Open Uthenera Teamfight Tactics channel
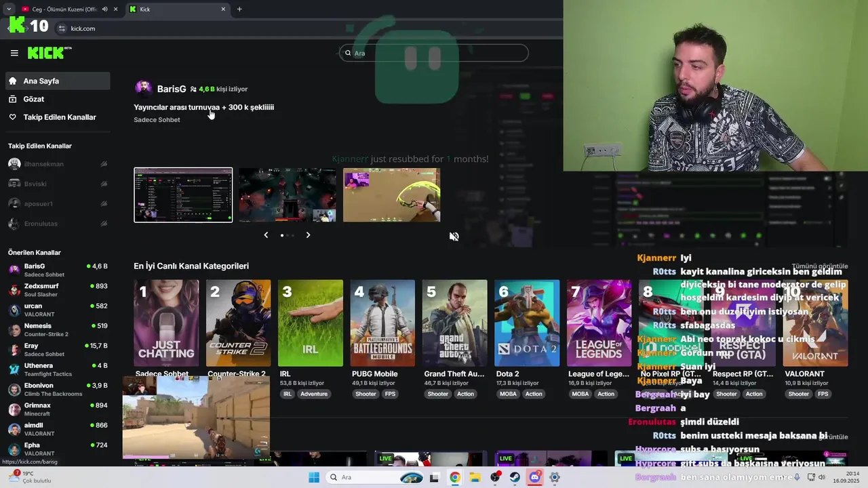Viewport: 868px width, 488px height. 58,369
